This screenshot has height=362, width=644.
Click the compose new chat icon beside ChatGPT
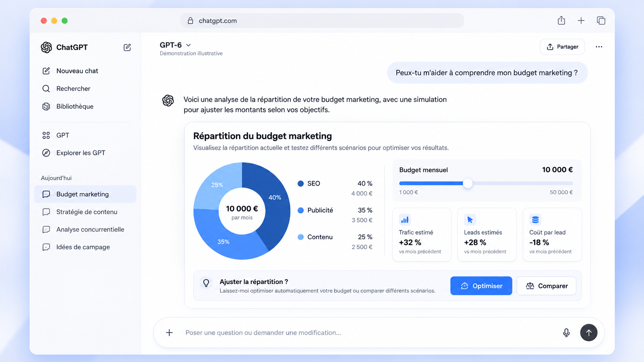pyautogui.click(x=127, y=47)
